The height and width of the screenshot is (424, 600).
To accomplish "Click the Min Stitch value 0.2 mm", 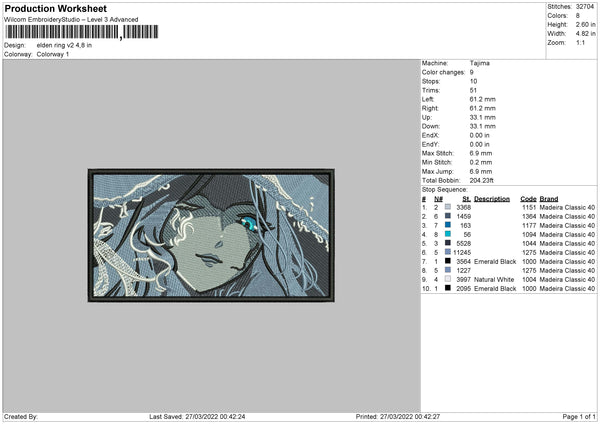I will [x=481, y=162].
